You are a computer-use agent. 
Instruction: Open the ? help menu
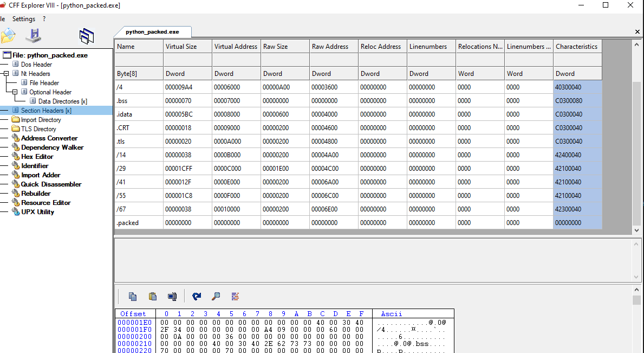tap(44, 19)
